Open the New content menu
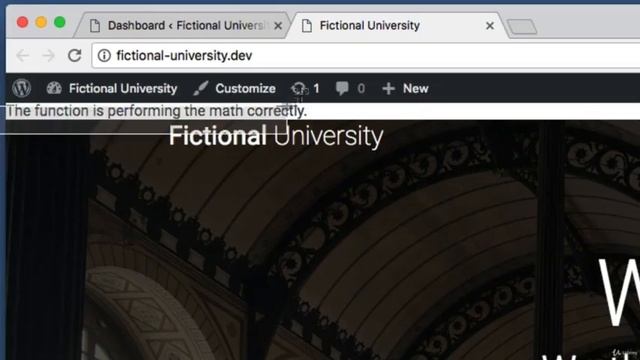Viewport: 640px width, 360px height. tap(416, 89)
